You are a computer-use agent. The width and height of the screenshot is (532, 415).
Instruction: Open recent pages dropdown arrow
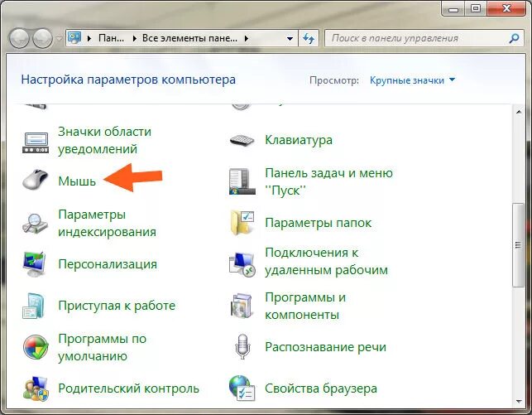pyautogui.click(x=59, y=39)
